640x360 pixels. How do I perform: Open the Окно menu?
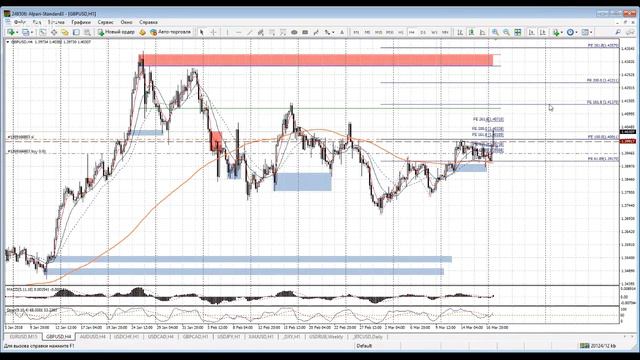126,22
